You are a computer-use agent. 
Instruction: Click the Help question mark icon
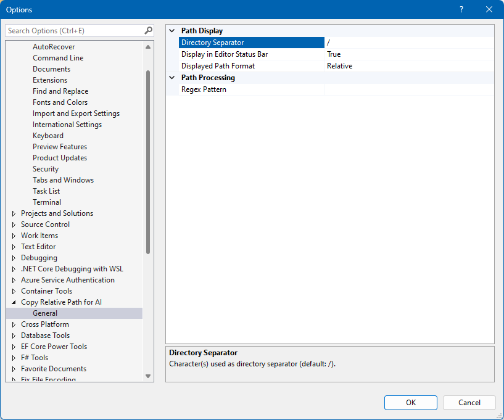tap(461, 9)
